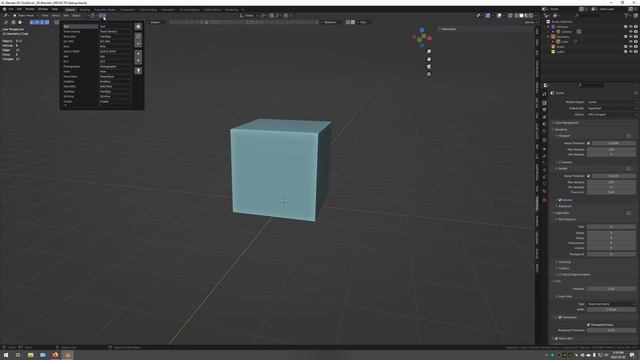640x360 pixels.
Task: Open File menu
Action: pos(11,9)
